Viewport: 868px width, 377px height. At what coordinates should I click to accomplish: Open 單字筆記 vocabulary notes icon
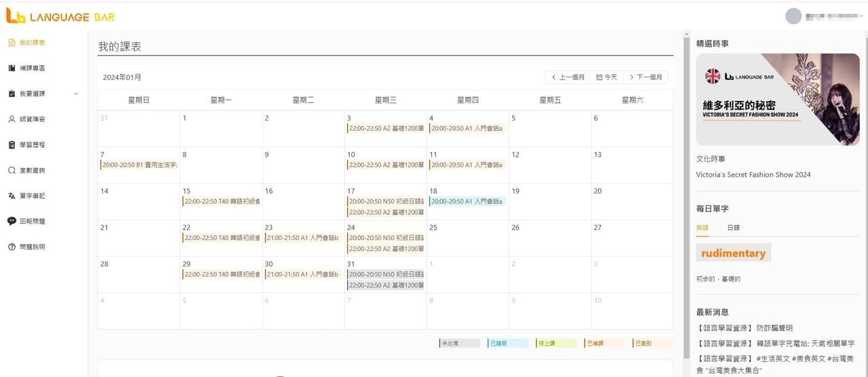click(x=12, y=196)
